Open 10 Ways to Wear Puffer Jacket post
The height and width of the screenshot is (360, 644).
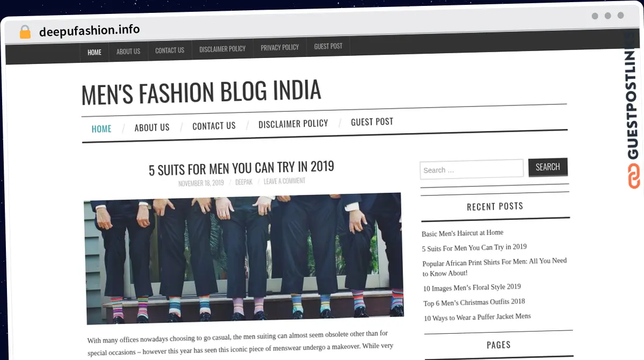point(477,317)
